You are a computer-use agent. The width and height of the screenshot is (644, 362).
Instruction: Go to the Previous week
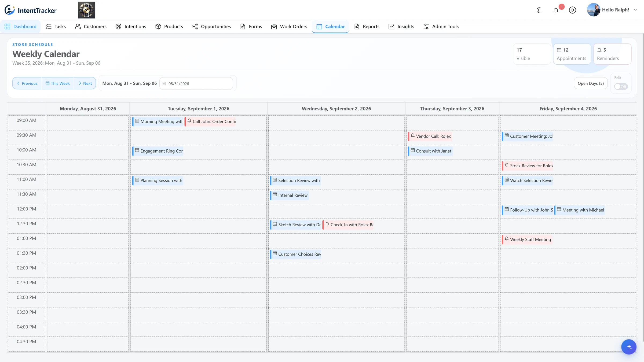(27, 83)
